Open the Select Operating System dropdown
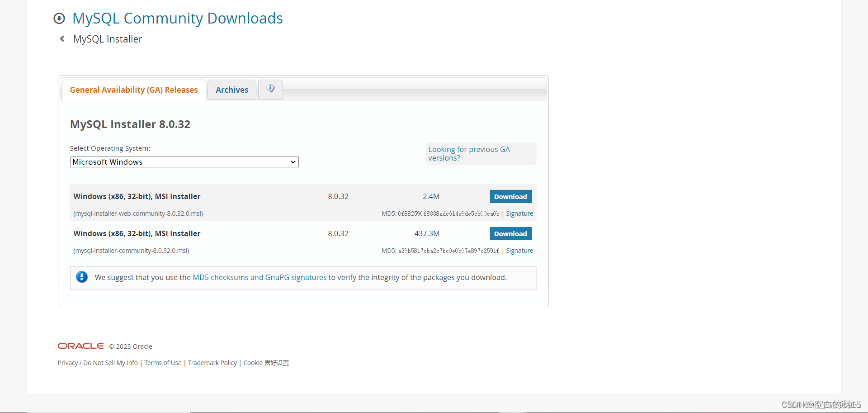The width and height of the screenshot is (868, 413). (x=184, y=162)
